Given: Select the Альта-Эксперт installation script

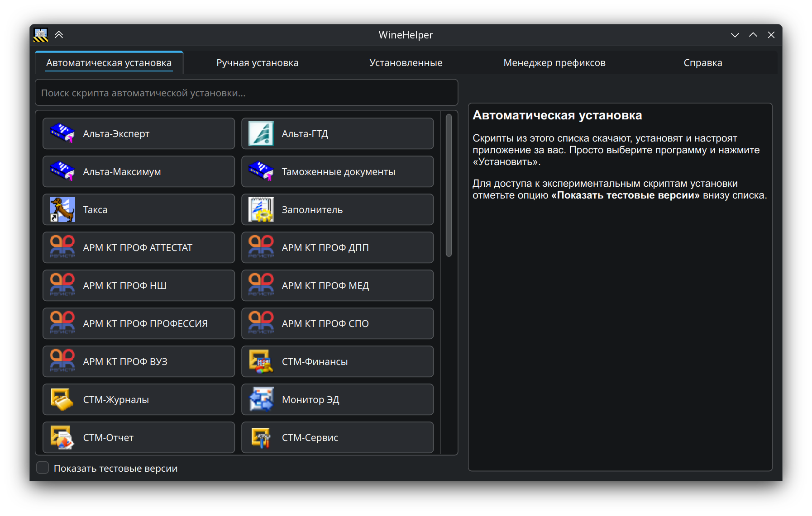Looking at the screenshot, I should (138, 133).
